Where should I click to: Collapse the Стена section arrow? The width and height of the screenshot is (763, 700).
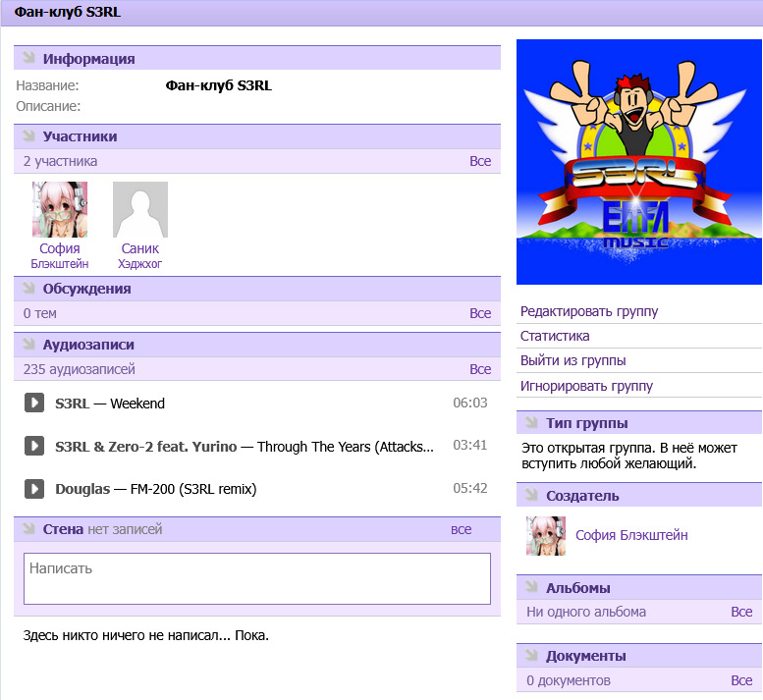pos(28,528)
